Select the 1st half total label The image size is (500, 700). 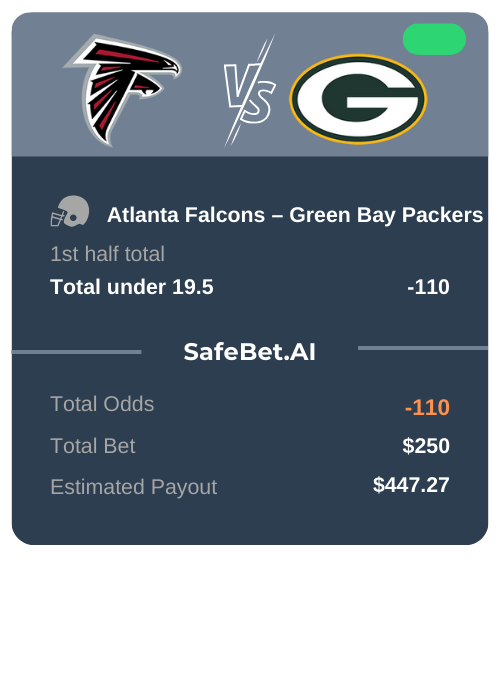[x=108, y=254]
